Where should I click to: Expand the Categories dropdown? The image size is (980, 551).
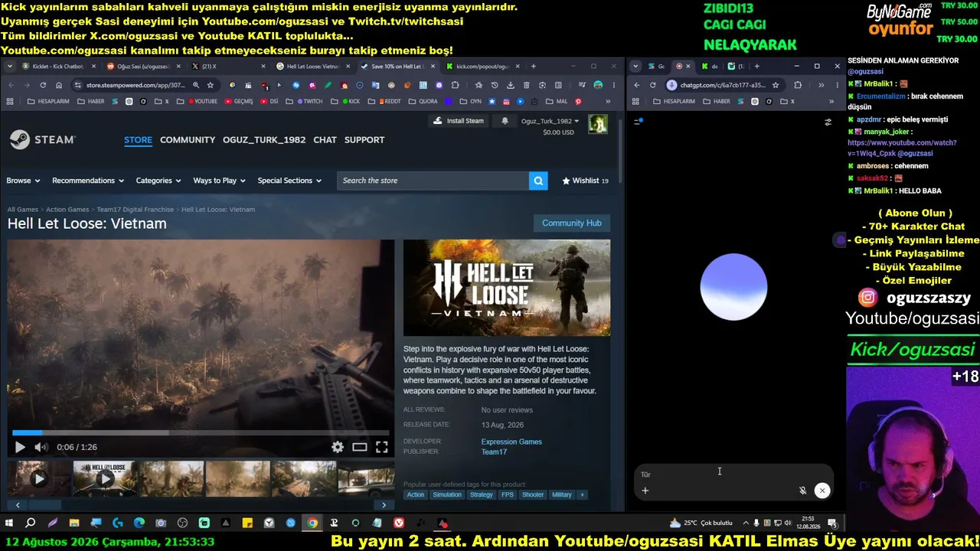click(x=158, y=181)
